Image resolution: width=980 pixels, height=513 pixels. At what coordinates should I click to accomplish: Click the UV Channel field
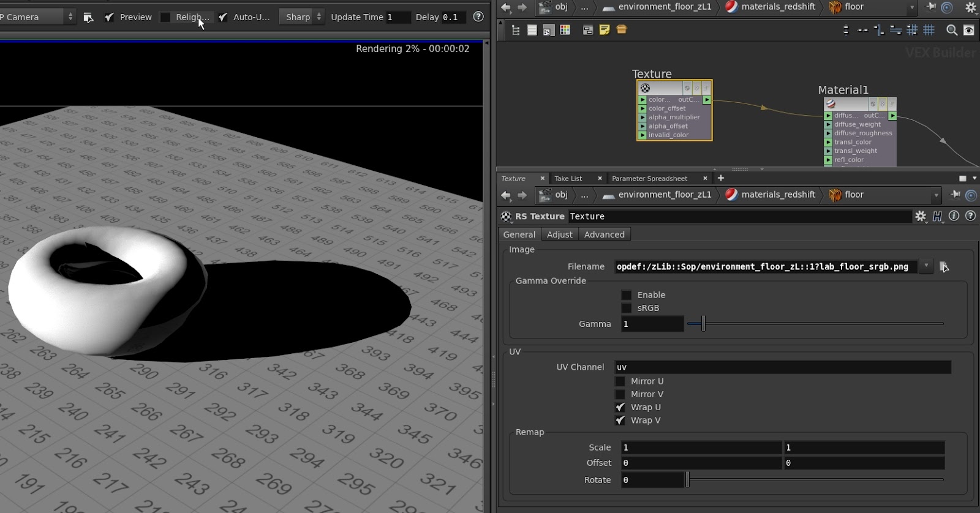point(783,367)
